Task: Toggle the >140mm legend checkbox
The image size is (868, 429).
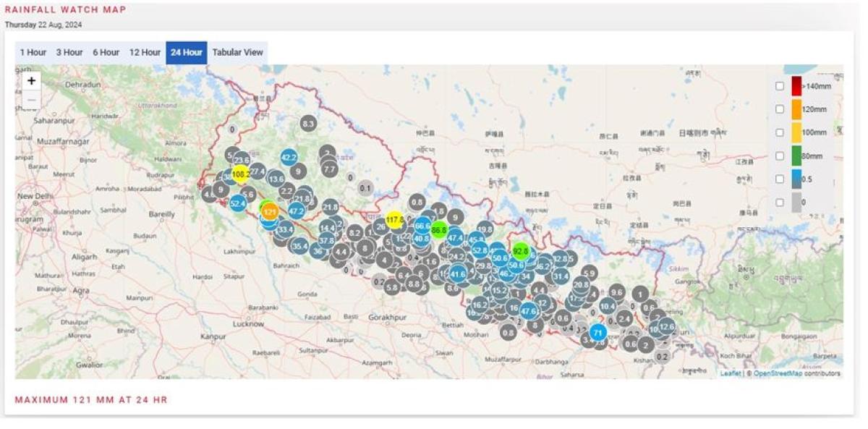Action: [780, 86]
